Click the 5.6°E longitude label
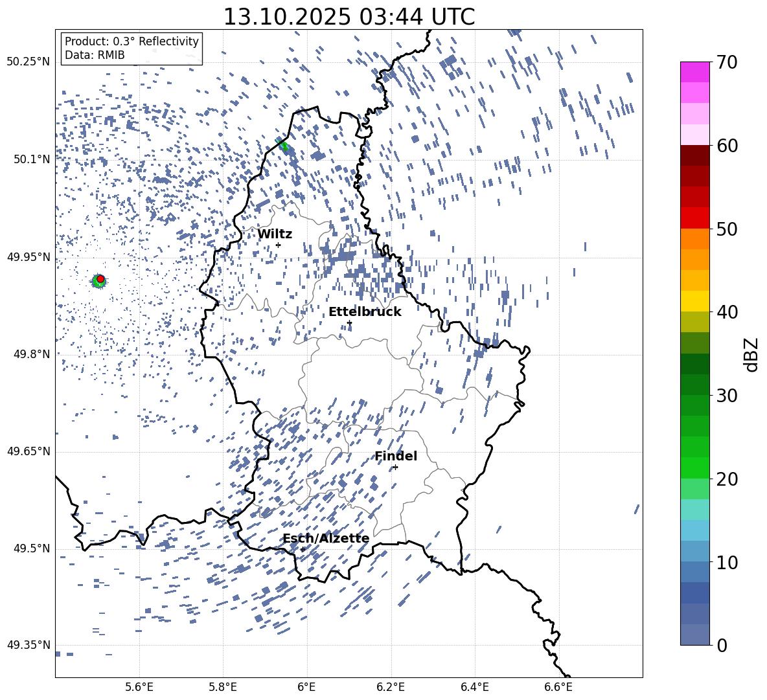The height and width of the screenshot is (700, 767). click(x=139, y=687)
